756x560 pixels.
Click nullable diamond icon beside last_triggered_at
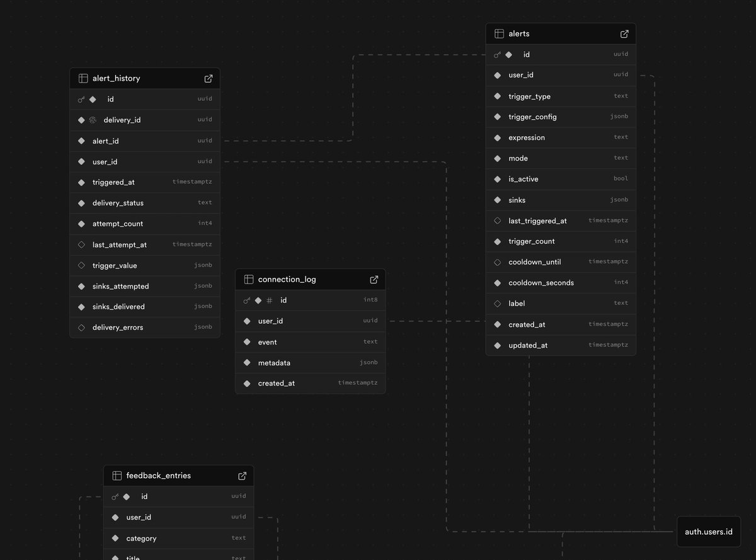(x=497, y=221)
